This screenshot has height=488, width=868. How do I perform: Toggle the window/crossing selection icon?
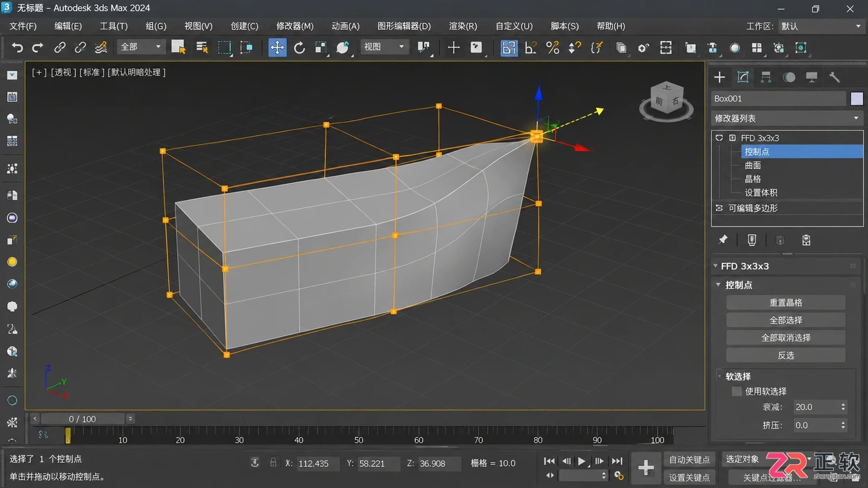click(247, 48)
